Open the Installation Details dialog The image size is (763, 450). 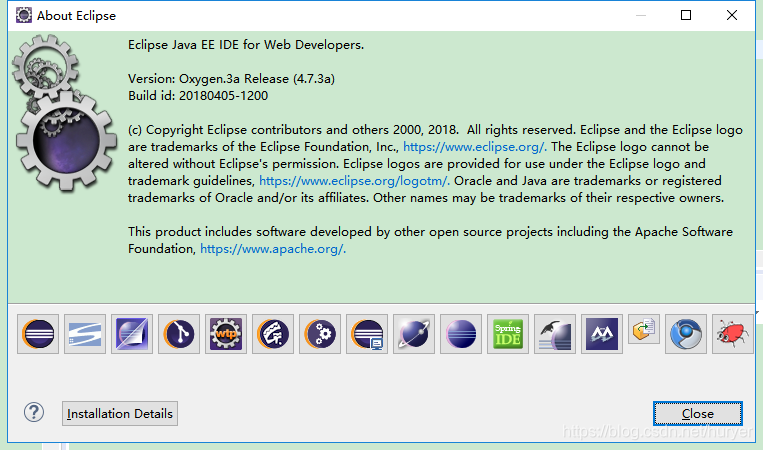tap(120, 414)
